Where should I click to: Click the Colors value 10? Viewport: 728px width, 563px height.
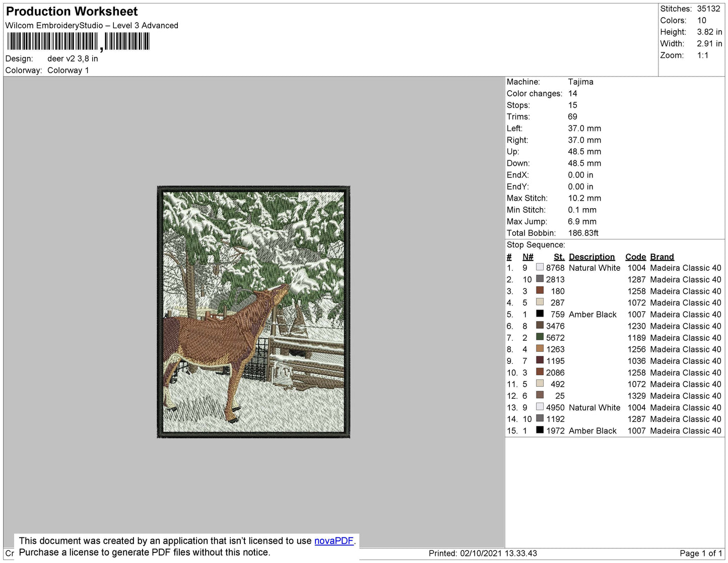tap(701, 21)
